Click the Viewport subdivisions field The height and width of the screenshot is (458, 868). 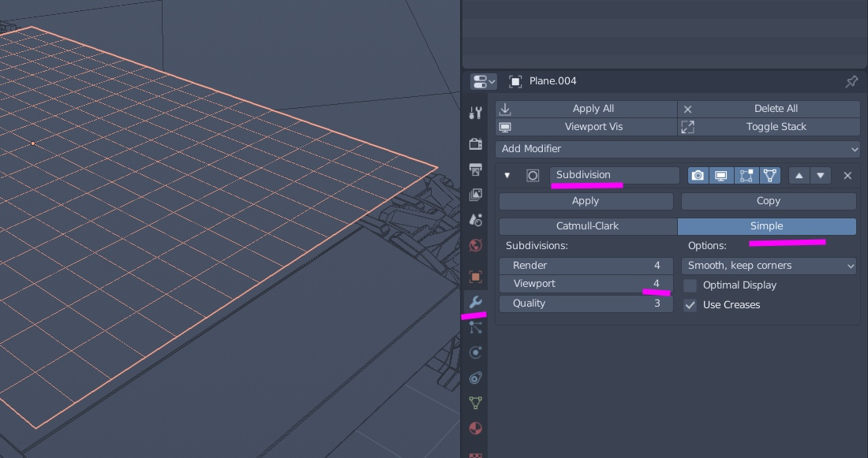[586, 284]
